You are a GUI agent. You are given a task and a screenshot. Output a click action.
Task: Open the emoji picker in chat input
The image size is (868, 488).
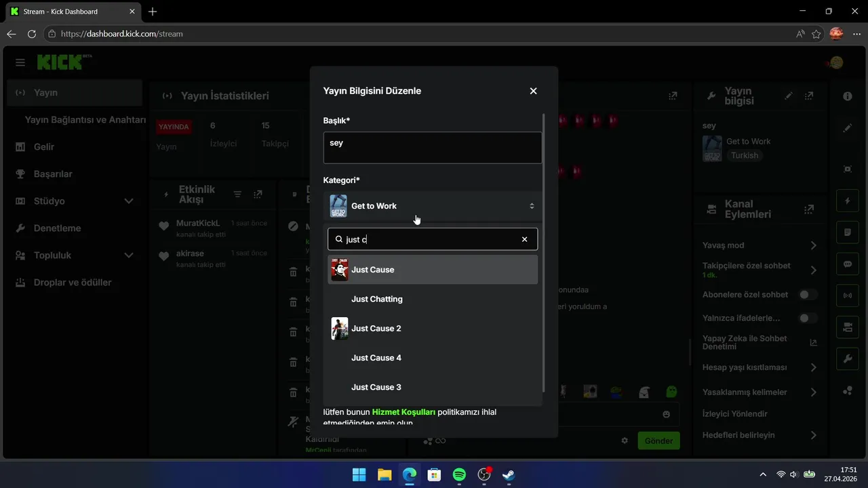pyautogui.click(x=667, y=414)
